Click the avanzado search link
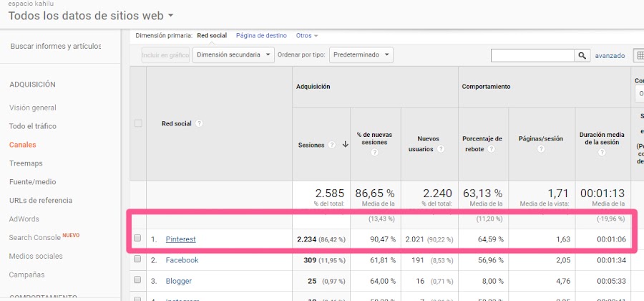This screenshot has height=301, width=644. coord(610,56)
